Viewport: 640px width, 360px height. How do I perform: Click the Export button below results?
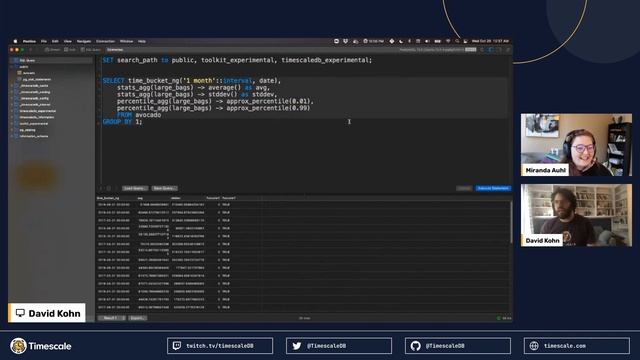click(x=138, y=318)
